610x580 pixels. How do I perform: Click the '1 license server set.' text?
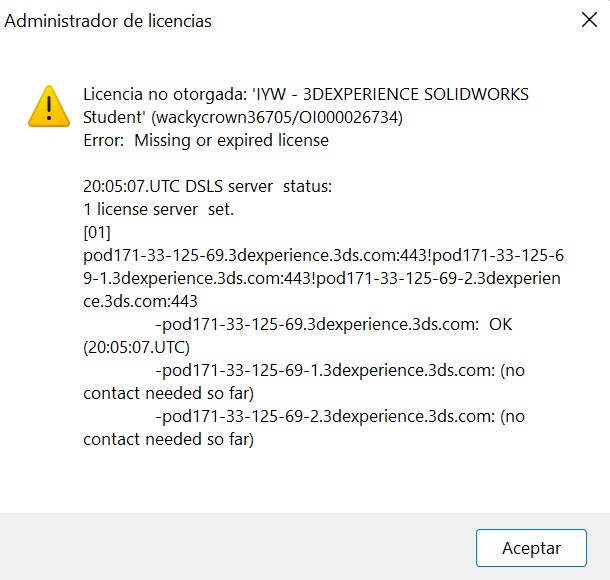pyautogui.click(x=159, y=210)
